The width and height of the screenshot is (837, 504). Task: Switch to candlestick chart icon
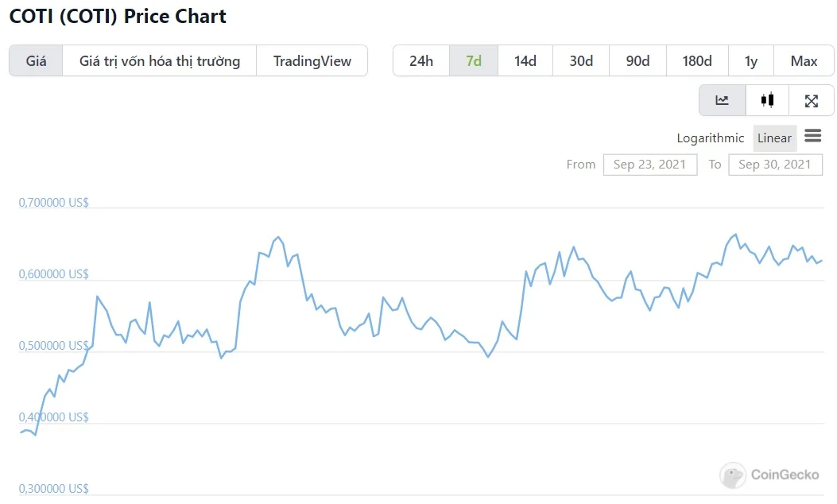click(767, 100)
